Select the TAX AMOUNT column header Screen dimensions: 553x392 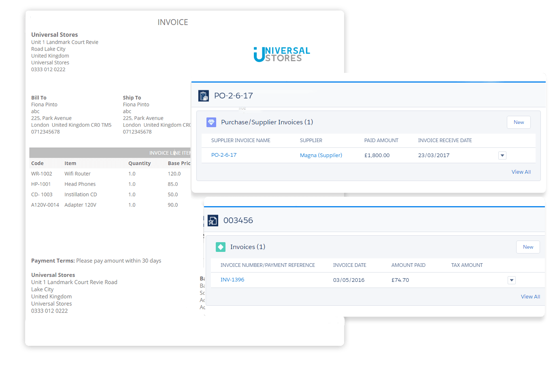point(467,265)
